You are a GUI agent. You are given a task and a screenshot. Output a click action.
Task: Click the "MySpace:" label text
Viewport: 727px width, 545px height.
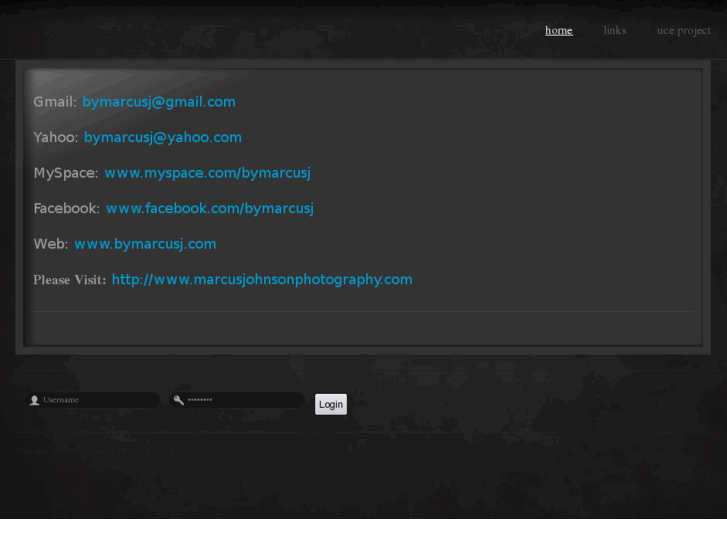click(x=66, y=173)
